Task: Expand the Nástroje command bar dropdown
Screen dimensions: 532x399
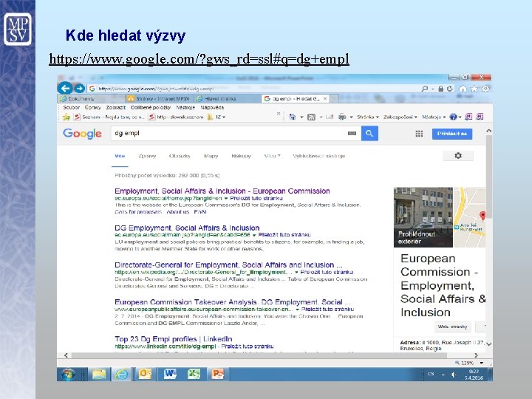Action: [434, 117]
